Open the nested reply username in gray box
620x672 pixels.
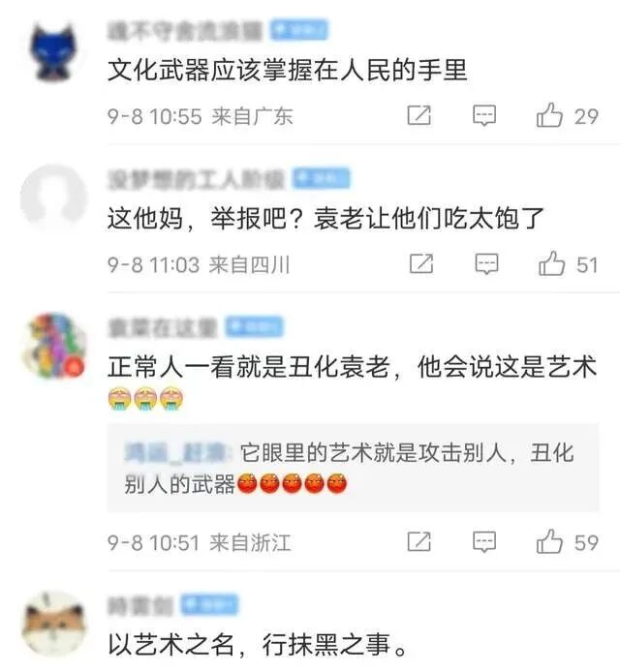point(176,453)
